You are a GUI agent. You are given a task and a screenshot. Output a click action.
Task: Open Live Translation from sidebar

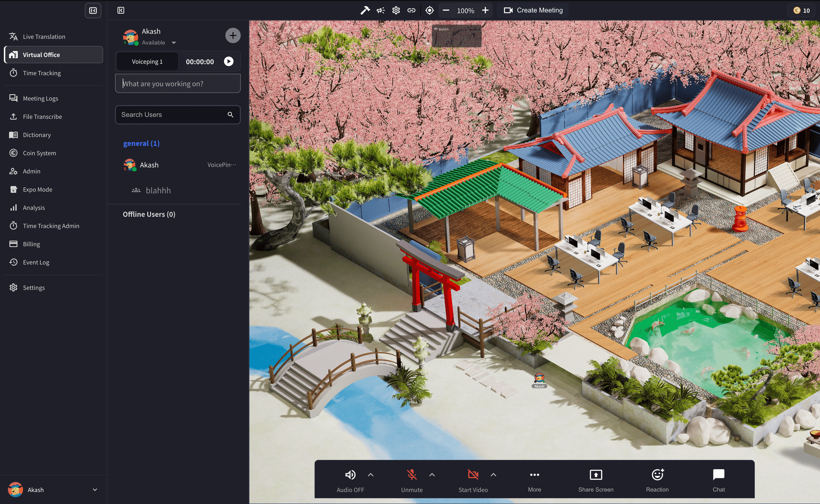[x=53, y=36]
